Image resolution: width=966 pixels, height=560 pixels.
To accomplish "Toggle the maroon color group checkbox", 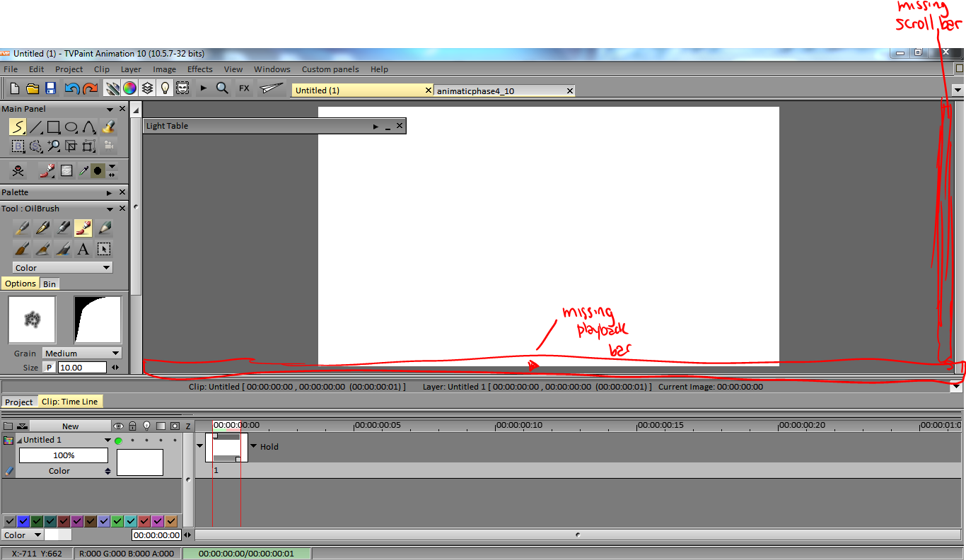I will [64, 521].
